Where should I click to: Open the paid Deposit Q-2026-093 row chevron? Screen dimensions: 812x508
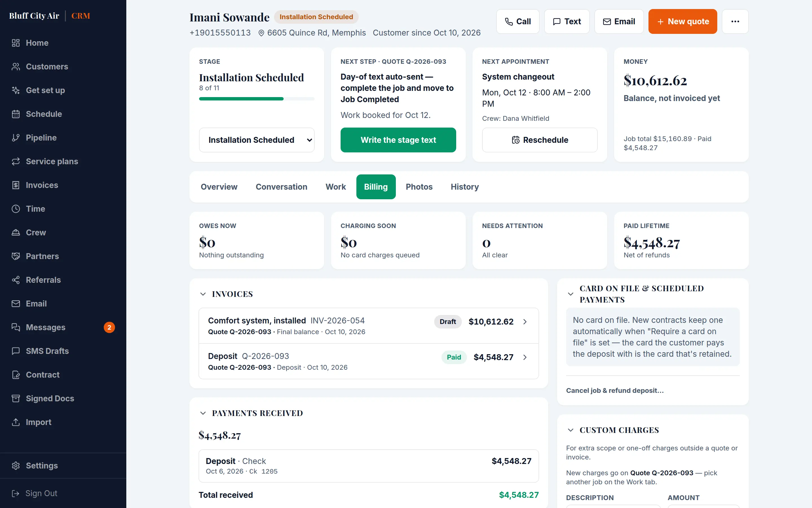[x=525, y=357]
